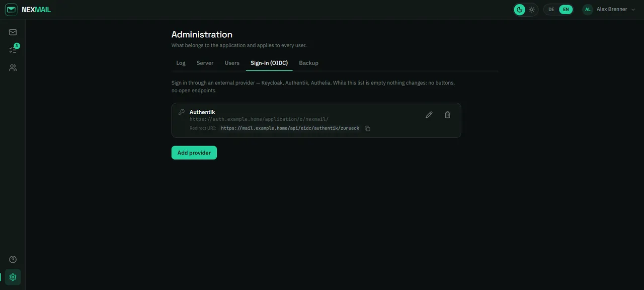This screenshot has height=290, width=644.
Task: Click the 'Sign in through an external provider' description
Action: click(313, 87)
